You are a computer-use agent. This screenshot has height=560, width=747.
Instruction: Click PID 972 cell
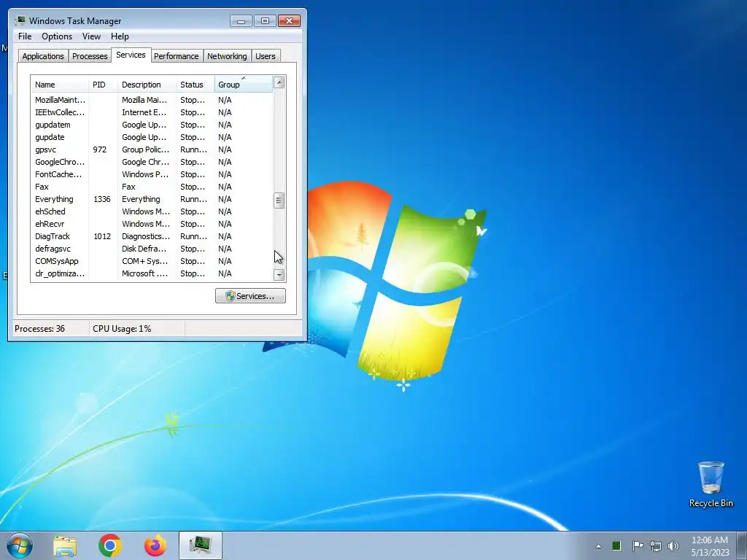tap(99, 149)
